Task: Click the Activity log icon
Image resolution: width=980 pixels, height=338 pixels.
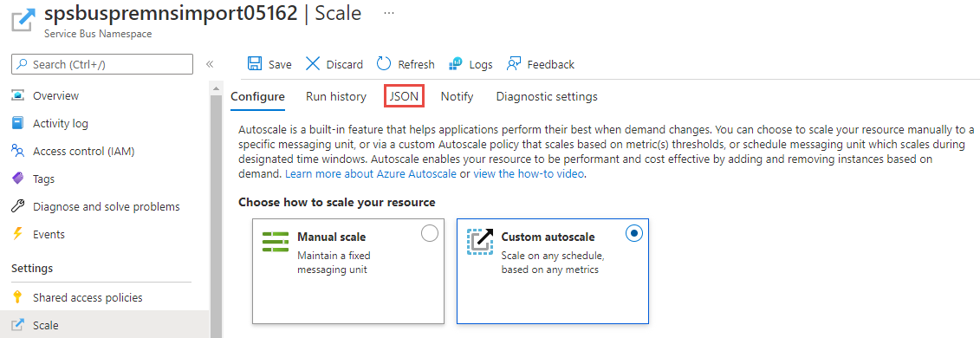Action: (18, 123)
